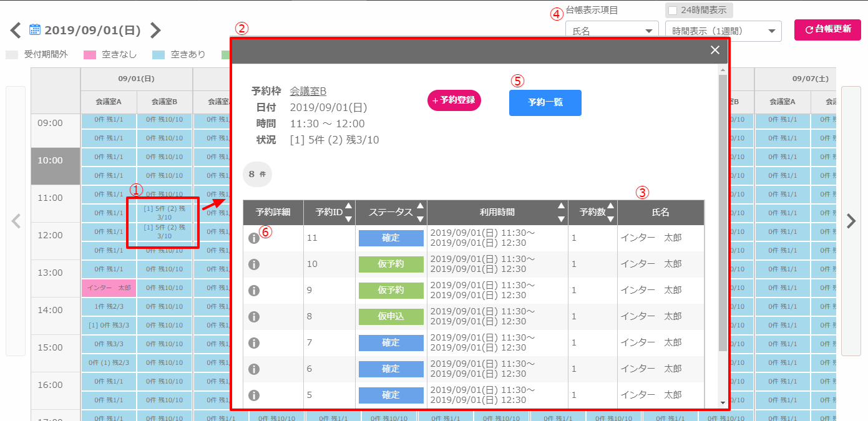868x421 pixels.
Task: Open details info icon for reservation ID 8
Action: 254,317
